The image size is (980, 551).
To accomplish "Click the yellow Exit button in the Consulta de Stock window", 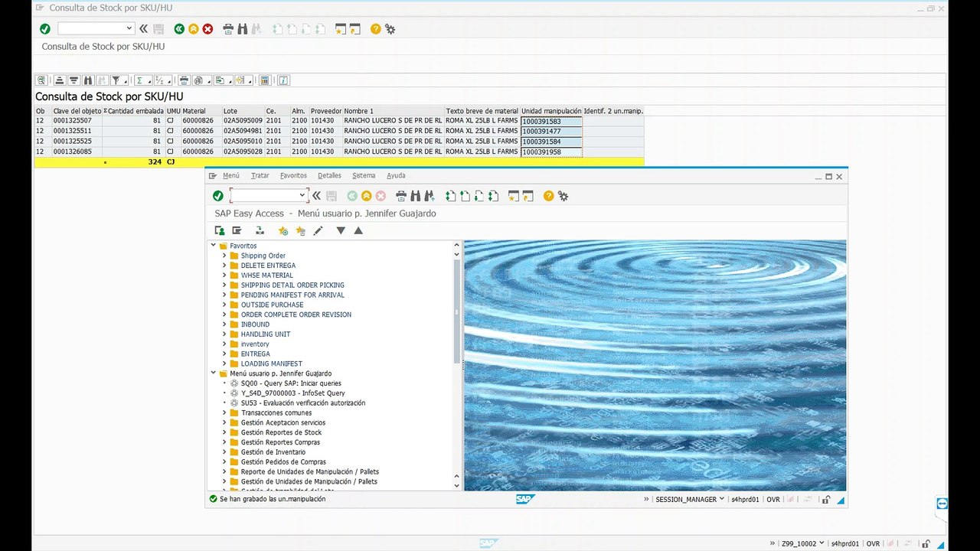I will pyautogui.click(x=194, y=29).
